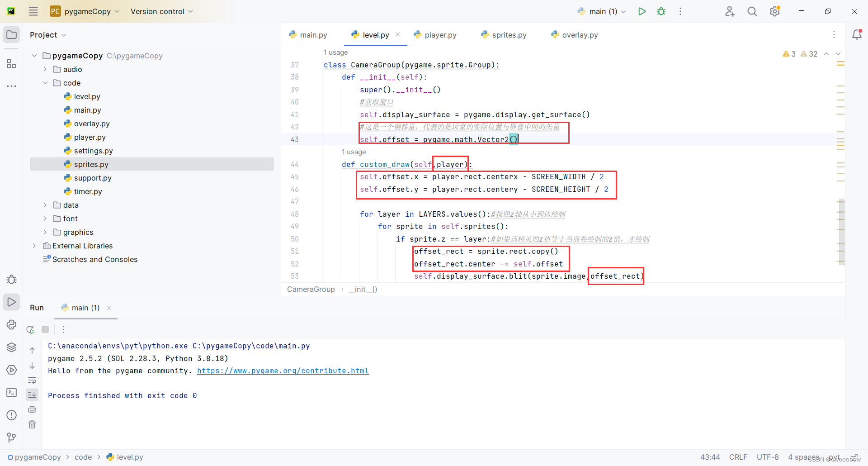Expand the font folder
868x466 pixels.
pos(45,219)
